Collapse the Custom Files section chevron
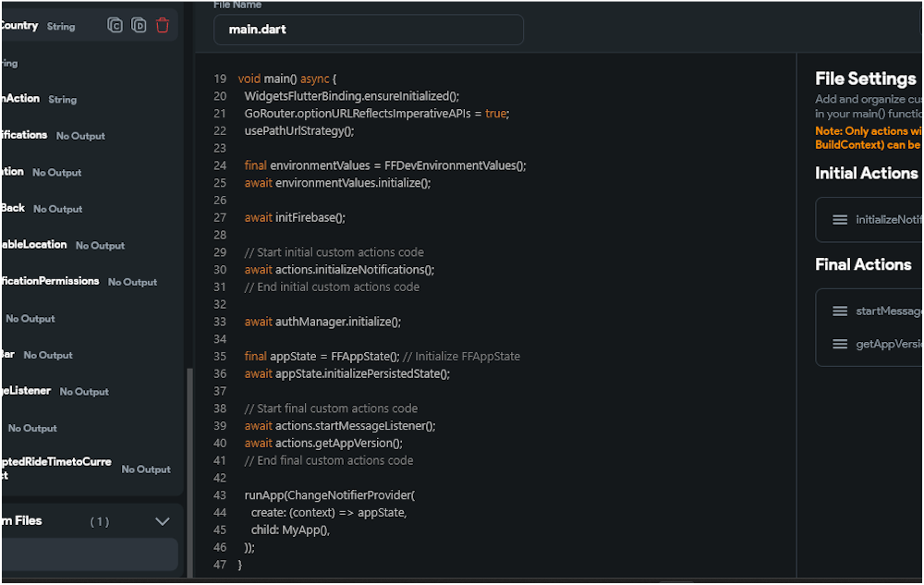The width and height of the screenshot is (924, 585). pos(163,521)
